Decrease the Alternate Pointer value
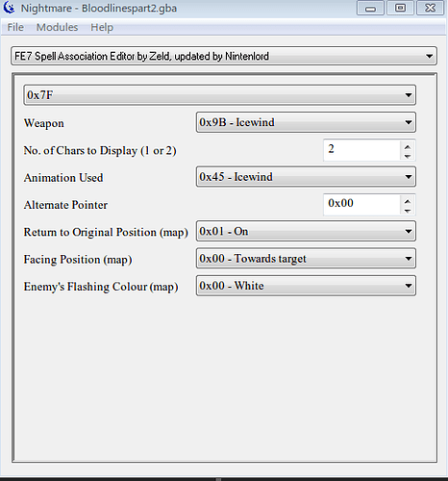Image resolution: width=448 pixels, height=481 pixels. [408, 211]
